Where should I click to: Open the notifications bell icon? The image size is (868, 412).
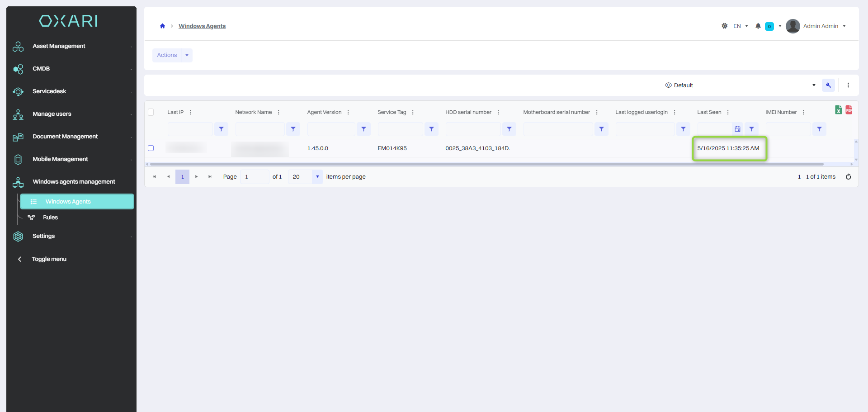(758, 26)
